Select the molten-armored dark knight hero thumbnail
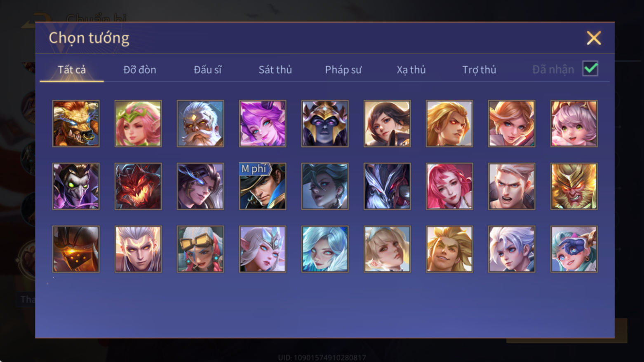The height and width of the screenshot is (362, 644). (x=76, y=249)
